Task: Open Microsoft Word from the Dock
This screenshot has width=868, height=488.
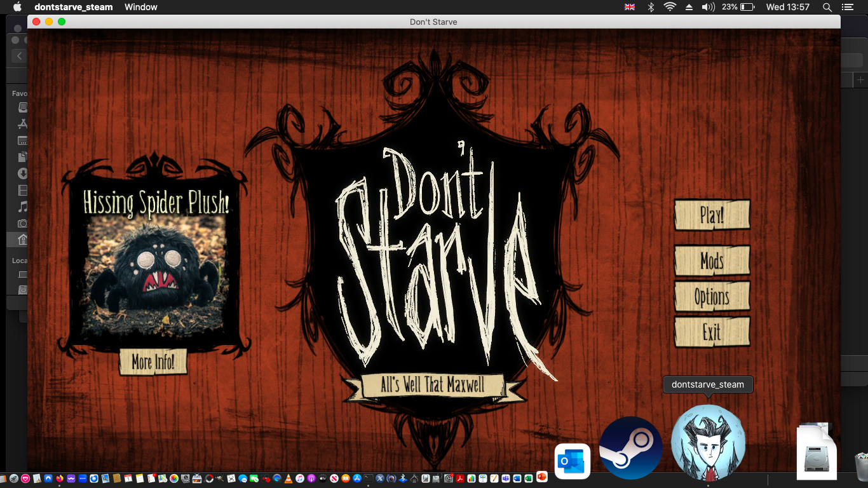Action: coord(517,478)
